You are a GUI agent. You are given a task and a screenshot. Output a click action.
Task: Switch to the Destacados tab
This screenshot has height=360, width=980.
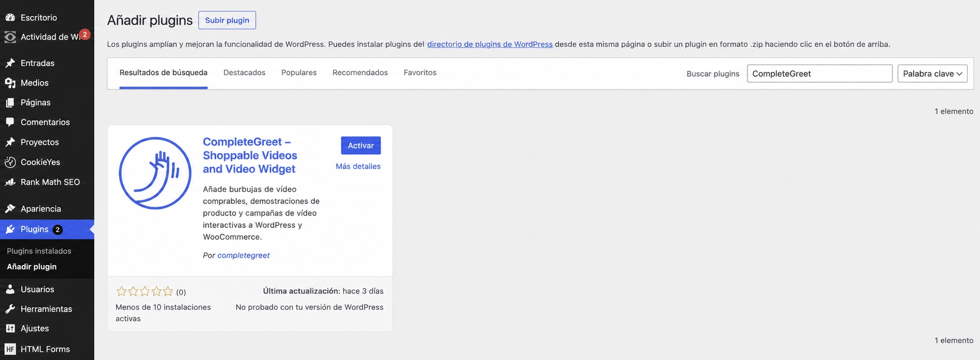244,72
